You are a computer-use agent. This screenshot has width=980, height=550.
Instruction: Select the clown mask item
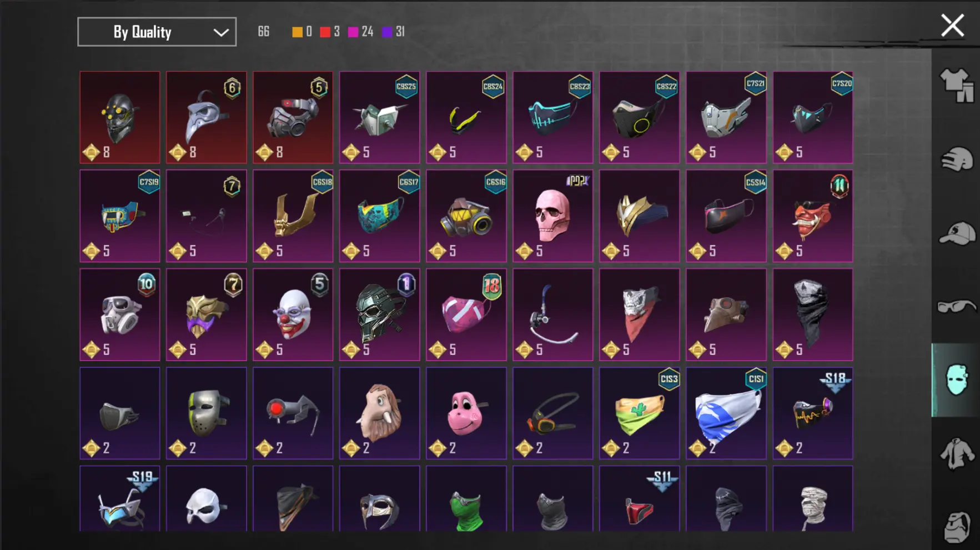coord(293,314)
